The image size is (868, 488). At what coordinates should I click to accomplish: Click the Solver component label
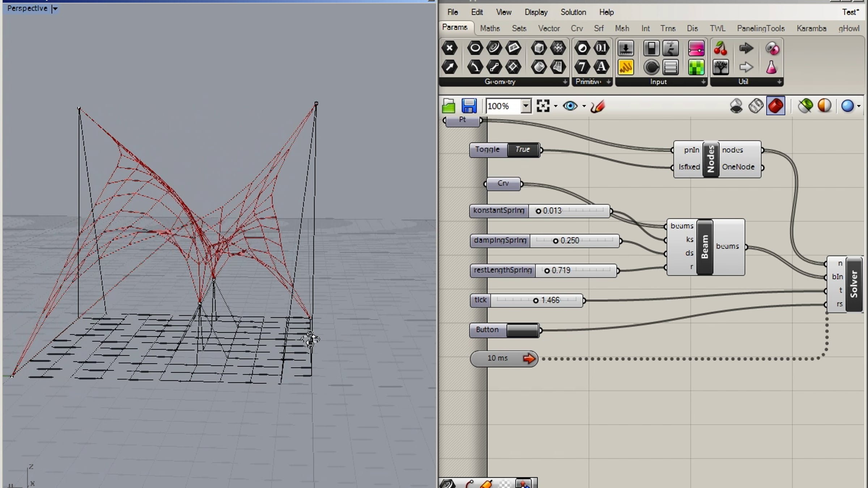854,284
